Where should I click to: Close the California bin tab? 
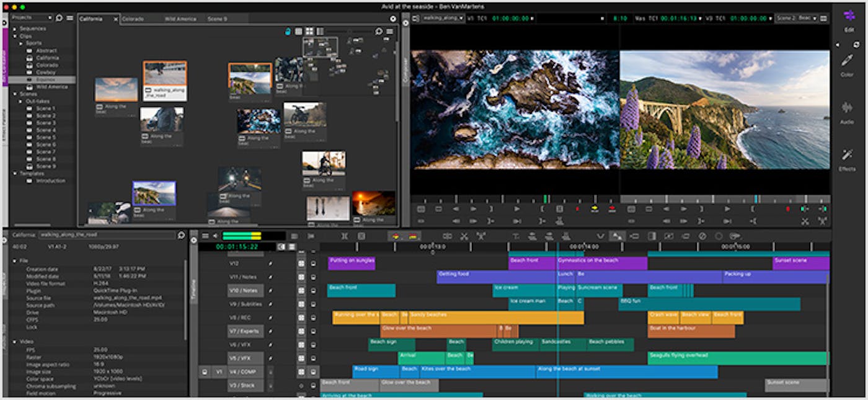[115, 19]
